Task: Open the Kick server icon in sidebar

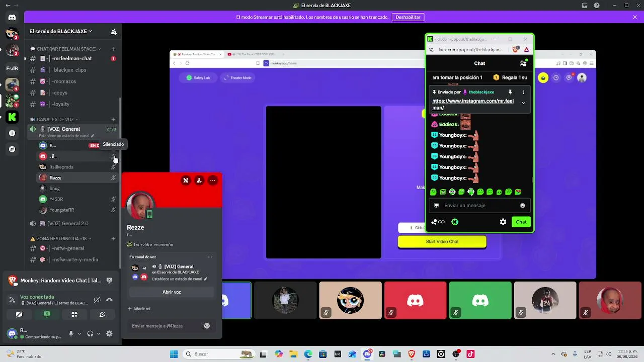Action: pos(12,117)
